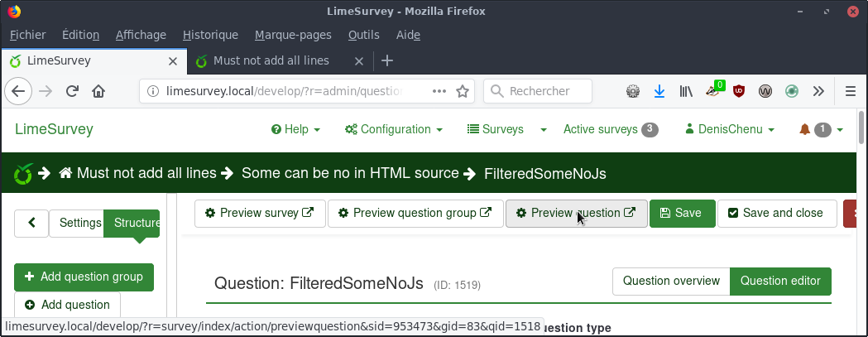Click the green Save button
Image resolution: width=868 pixels, height=337 pixels.
point(681,213)
